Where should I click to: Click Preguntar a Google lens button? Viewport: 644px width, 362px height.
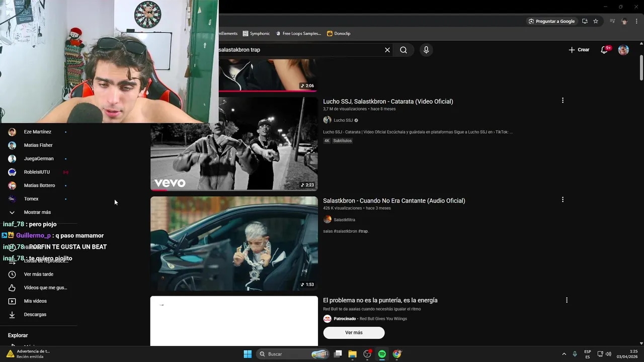click(551, 21)
